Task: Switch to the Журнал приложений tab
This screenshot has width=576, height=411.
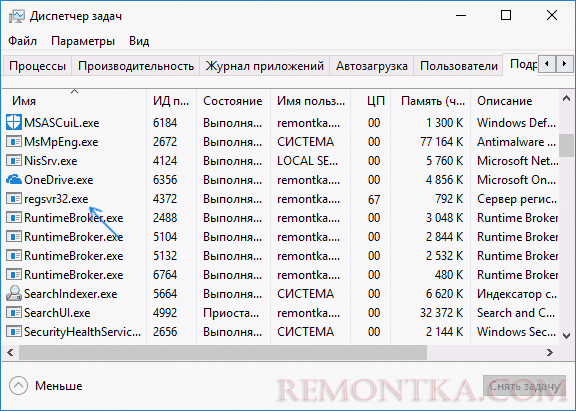Action: [x=264, y=66]
